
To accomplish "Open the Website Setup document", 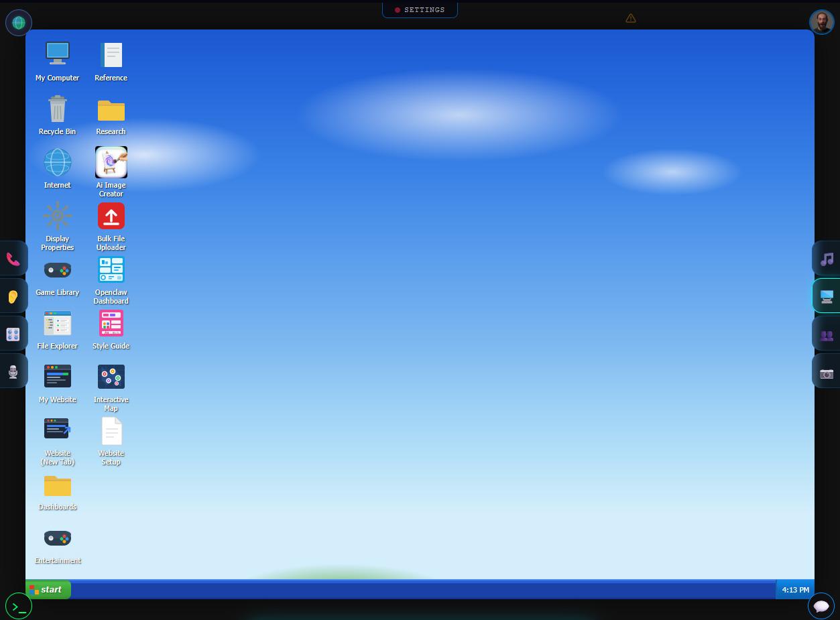I will (111, 430).
